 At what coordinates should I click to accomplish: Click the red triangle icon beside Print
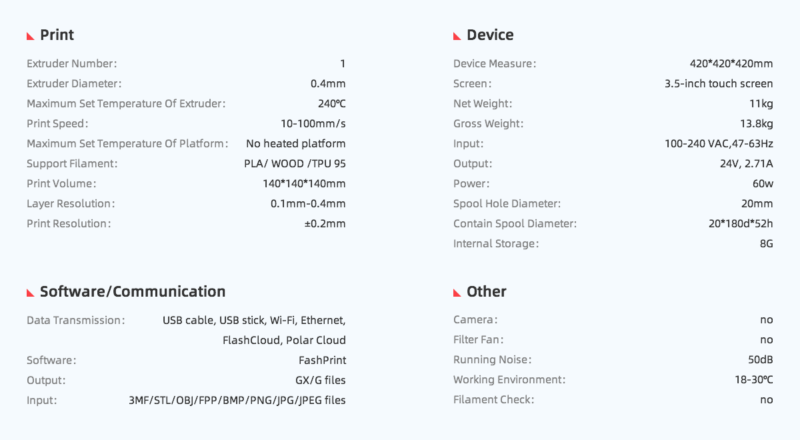click(31, 36)
